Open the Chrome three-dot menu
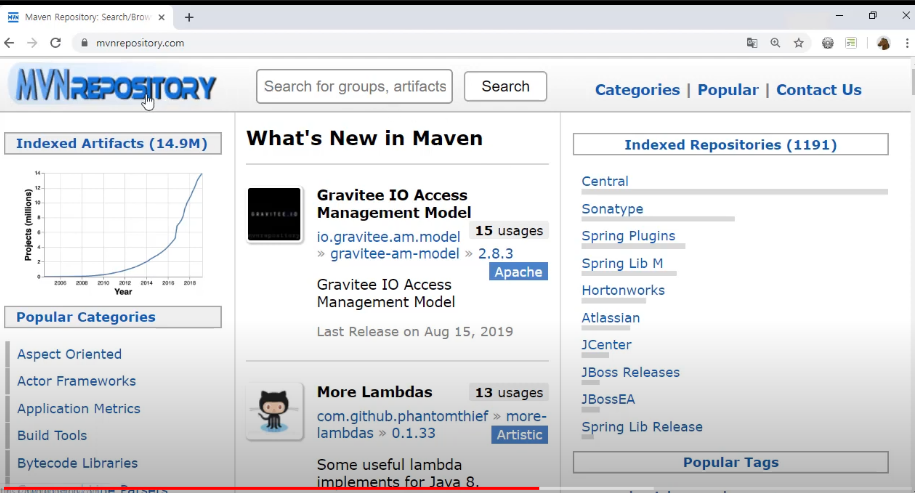 [907, 43]
